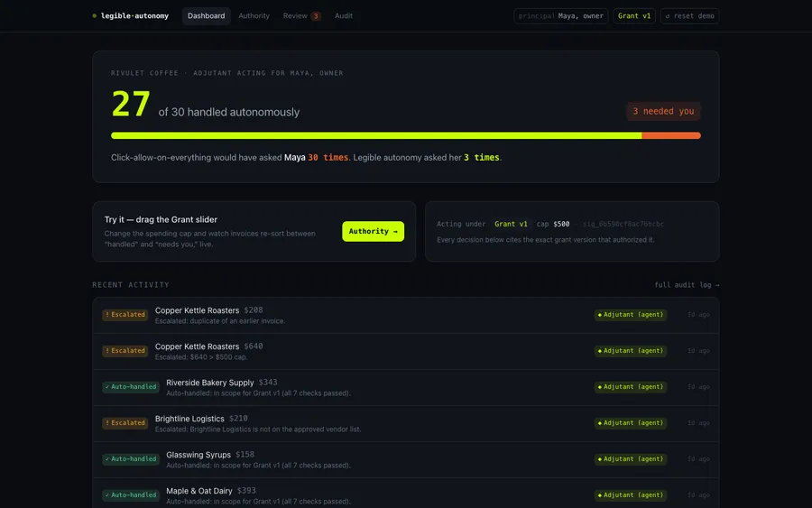Click the principal Maya, owner chip
The image size is (812, 508).
(561, 16)
